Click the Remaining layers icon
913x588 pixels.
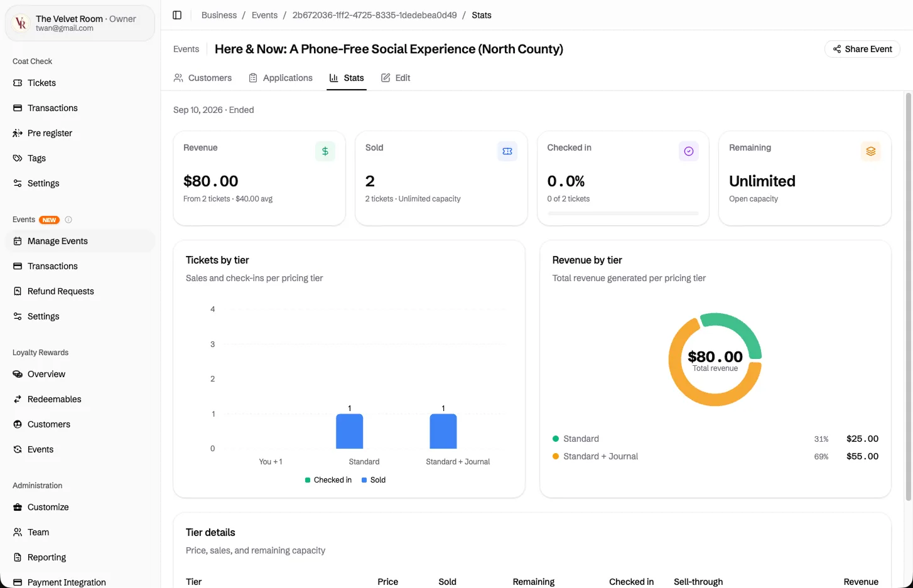(x=871, y=151)
